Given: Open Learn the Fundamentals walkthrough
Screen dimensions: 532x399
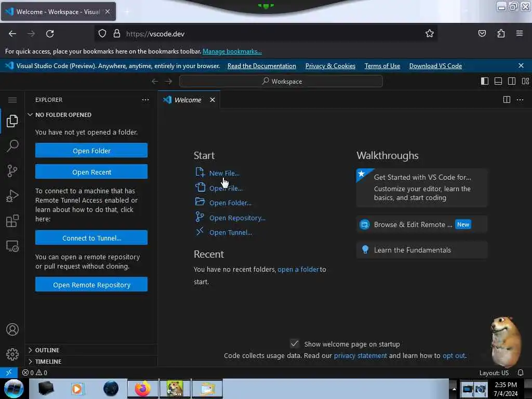Looking at the screenshot, I should pyautogui.click(x=422, y=250).
